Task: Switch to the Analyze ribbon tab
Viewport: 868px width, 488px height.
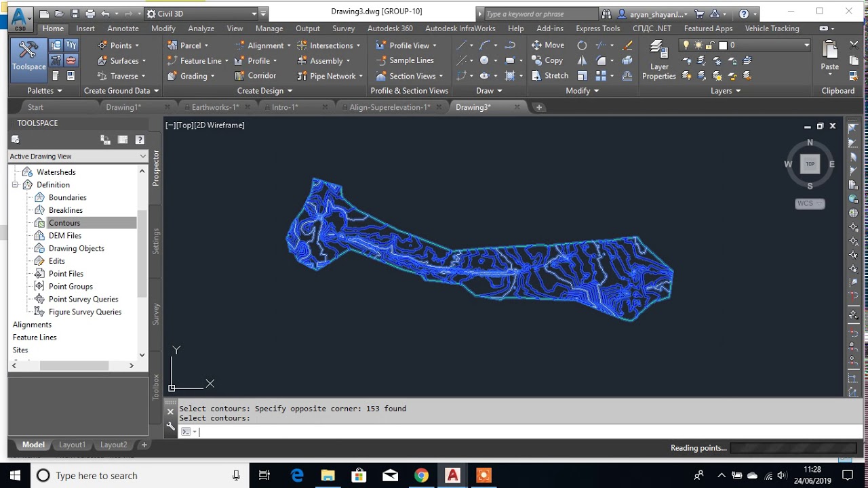Action: click(x=201, y=28)
